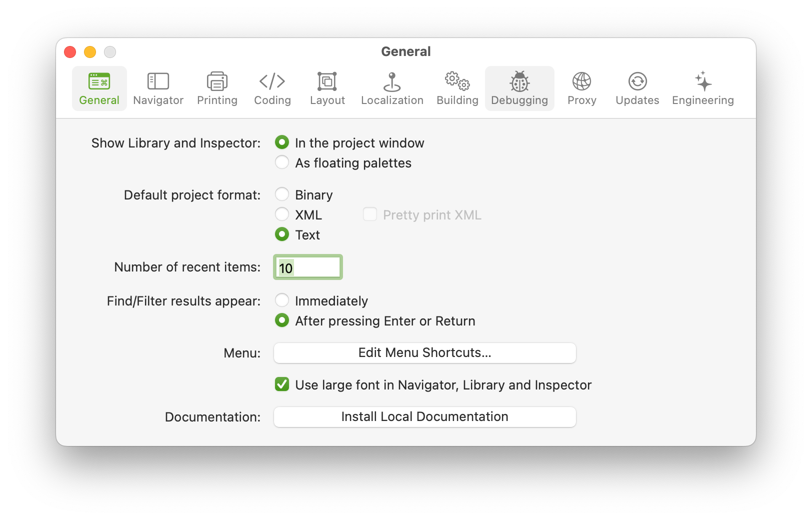Click Install Local Documentation button
The width and height of the screenshot is (812, 520).
(x=424, y=416)
